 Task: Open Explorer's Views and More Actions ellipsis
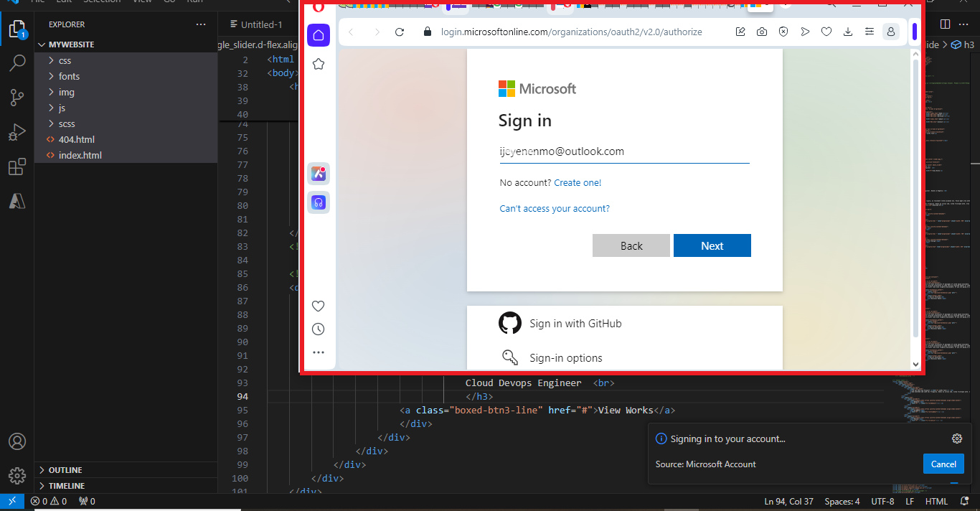pyautogui.click(x=201, y=24)
